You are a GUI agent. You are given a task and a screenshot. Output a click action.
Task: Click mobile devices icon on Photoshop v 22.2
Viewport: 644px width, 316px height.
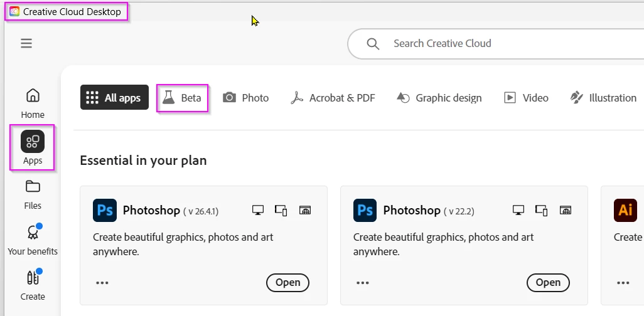tap(542, 211)
